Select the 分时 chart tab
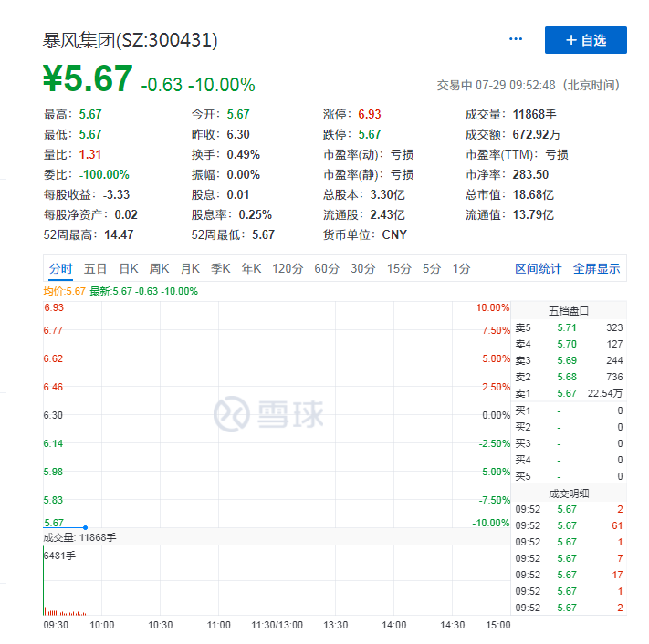 tap(60, 268)
